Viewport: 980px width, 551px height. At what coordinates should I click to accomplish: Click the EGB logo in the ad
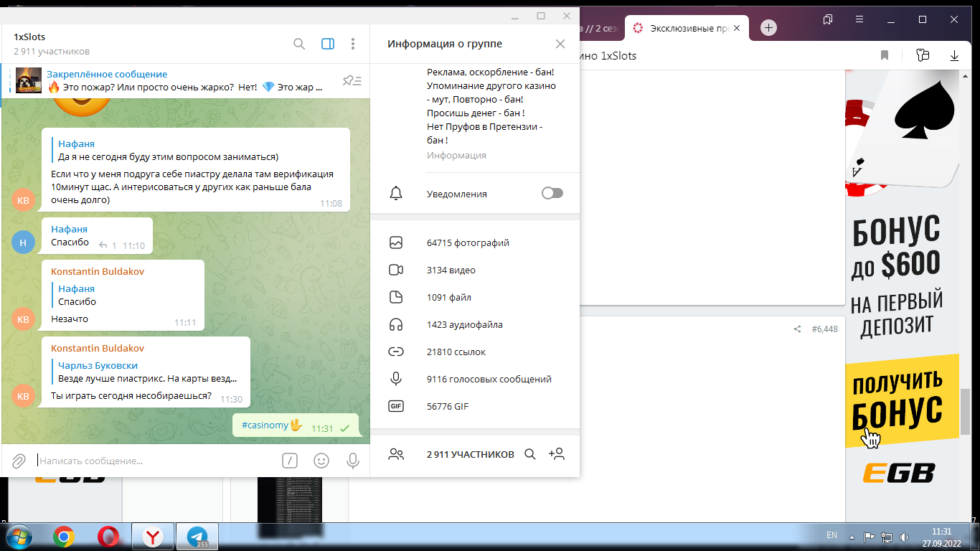pyautogui.click(x=898, y=473)
